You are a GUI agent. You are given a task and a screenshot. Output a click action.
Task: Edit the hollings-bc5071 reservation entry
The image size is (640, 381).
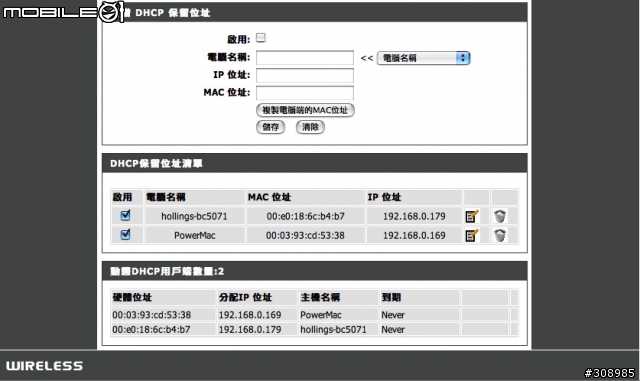point(472,216)
